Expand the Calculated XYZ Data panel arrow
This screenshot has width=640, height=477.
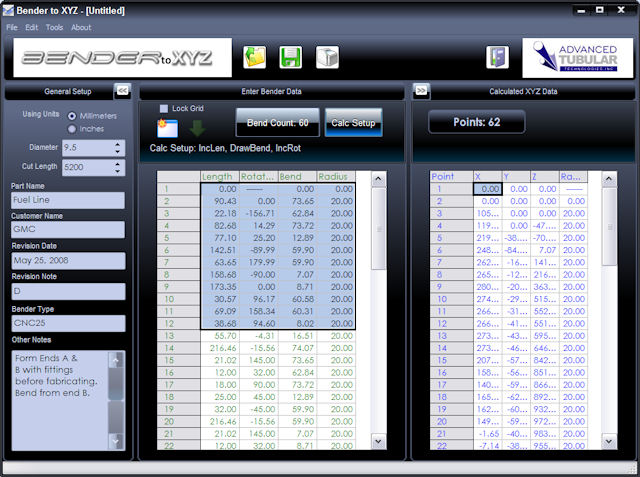tap(422, 90)
